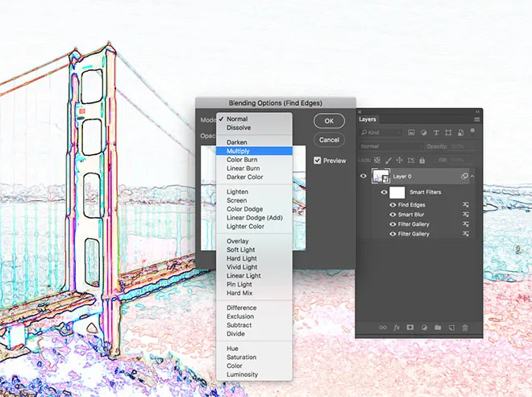Choose Overlay in the blend mode list

(x=238, y=241)
